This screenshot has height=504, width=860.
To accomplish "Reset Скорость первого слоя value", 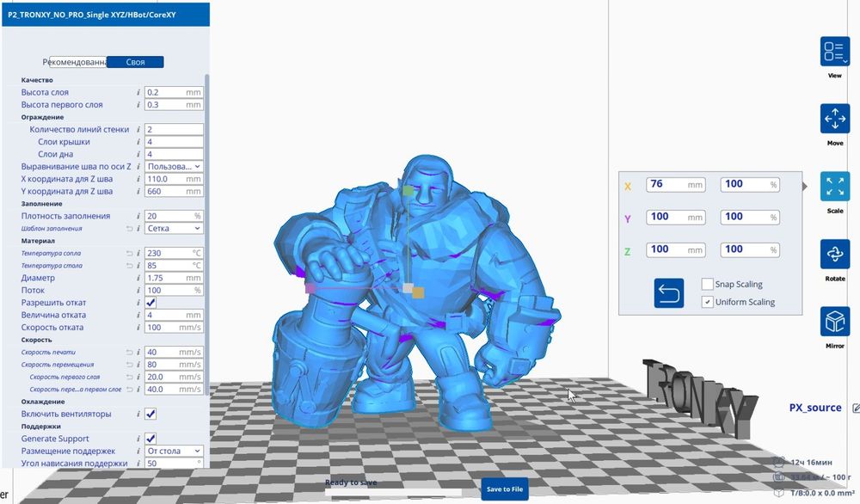I will (x=130, y=377).
